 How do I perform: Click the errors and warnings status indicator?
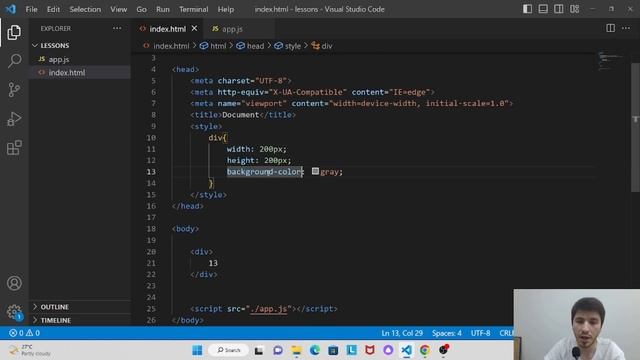[24, 333]
